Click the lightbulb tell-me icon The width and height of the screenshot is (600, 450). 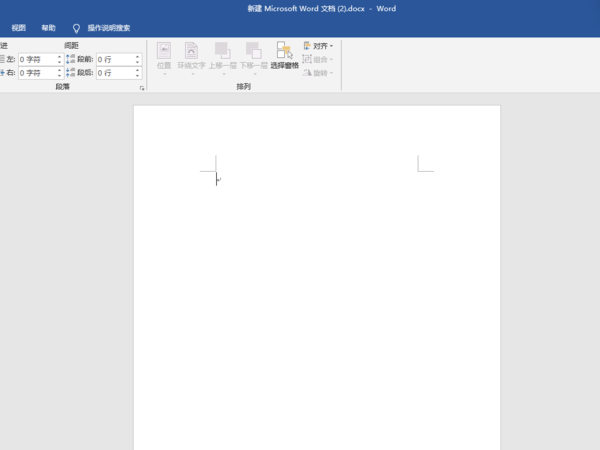coord(76,28)
